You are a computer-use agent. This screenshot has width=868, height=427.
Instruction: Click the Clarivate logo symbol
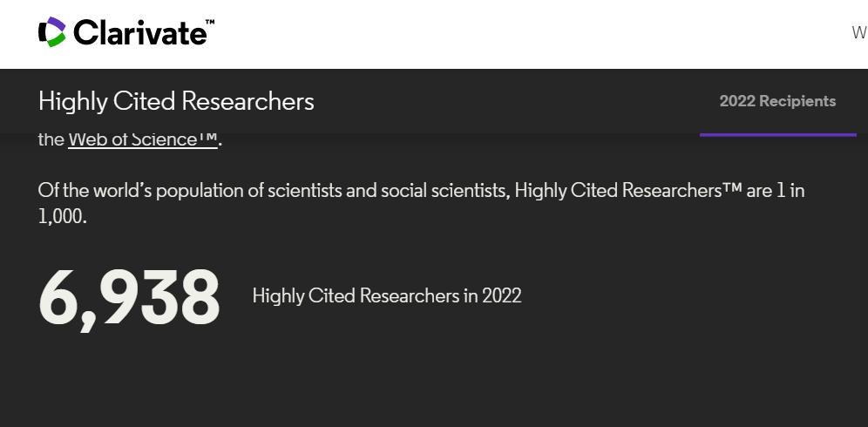pyautogui.click(x=52, y=32)
